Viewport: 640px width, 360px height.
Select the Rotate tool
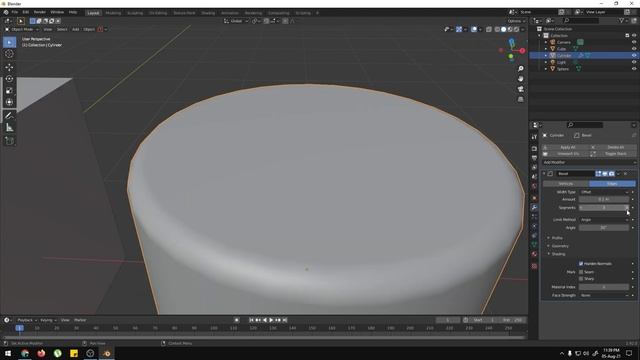coord(9,79)
